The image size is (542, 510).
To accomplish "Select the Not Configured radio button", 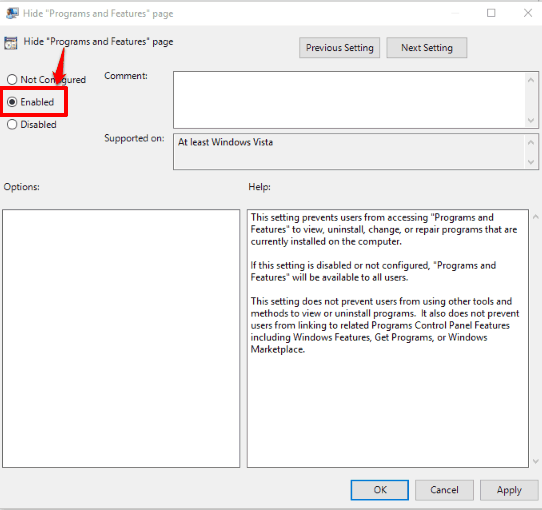I will coord(12,80).
